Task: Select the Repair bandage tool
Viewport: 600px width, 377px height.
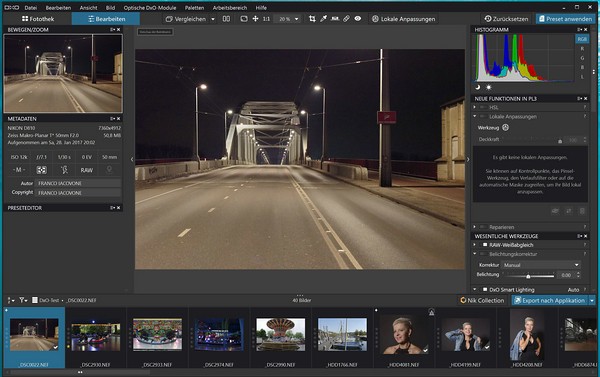Action: click(346, 19)
